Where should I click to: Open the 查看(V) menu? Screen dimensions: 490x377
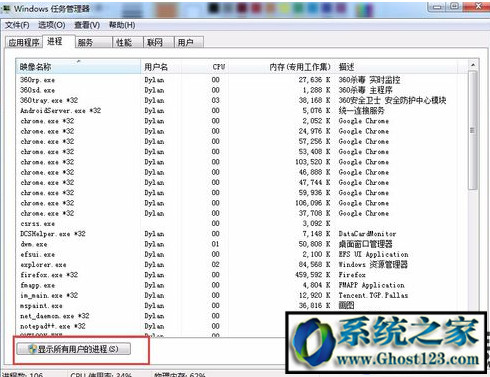87,25
